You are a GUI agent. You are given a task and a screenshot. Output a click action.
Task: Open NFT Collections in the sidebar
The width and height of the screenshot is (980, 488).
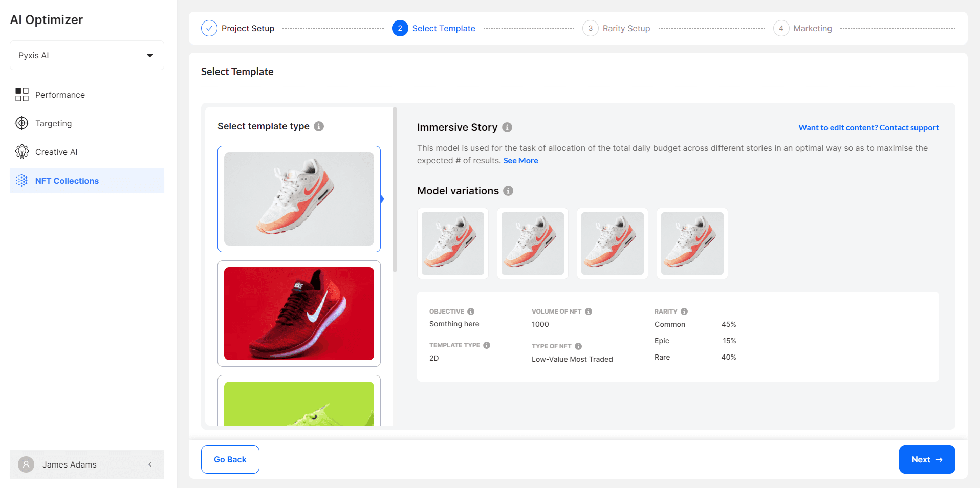[x=87, y=181]
